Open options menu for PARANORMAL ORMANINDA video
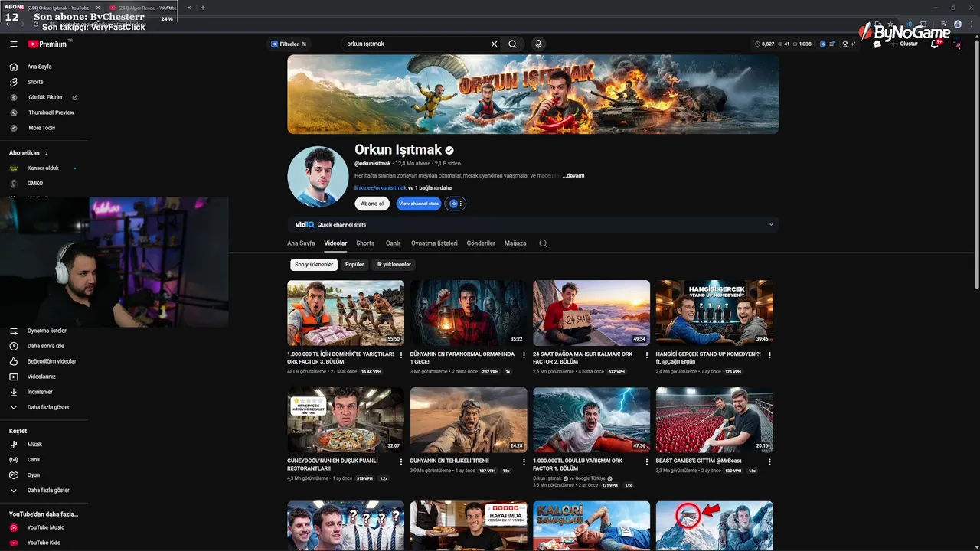This screenshot has height=551, width=980. (x=524, y=355)
